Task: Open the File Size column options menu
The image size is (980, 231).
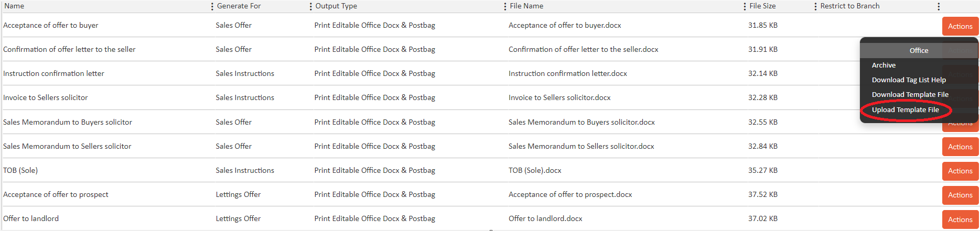Action: click(x=815, y=6)
